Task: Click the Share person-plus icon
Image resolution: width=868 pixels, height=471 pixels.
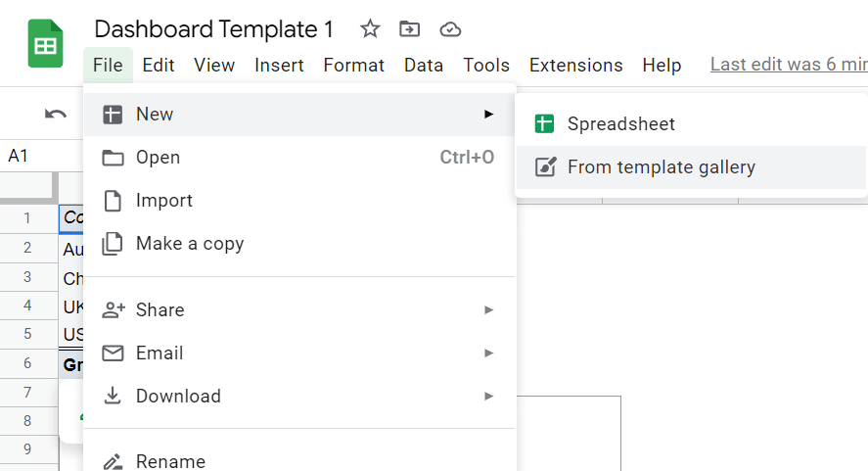Action: (x=114, y=309)
